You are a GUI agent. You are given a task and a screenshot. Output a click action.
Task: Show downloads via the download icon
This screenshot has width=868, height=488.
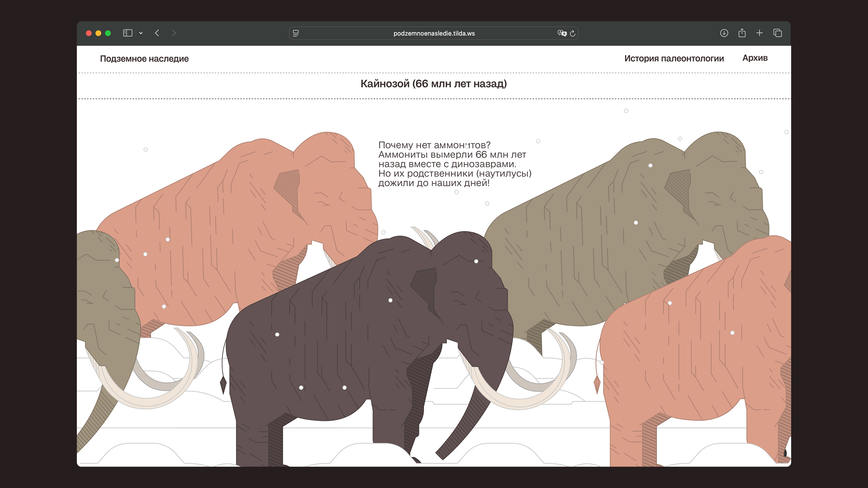click(724, 33)
